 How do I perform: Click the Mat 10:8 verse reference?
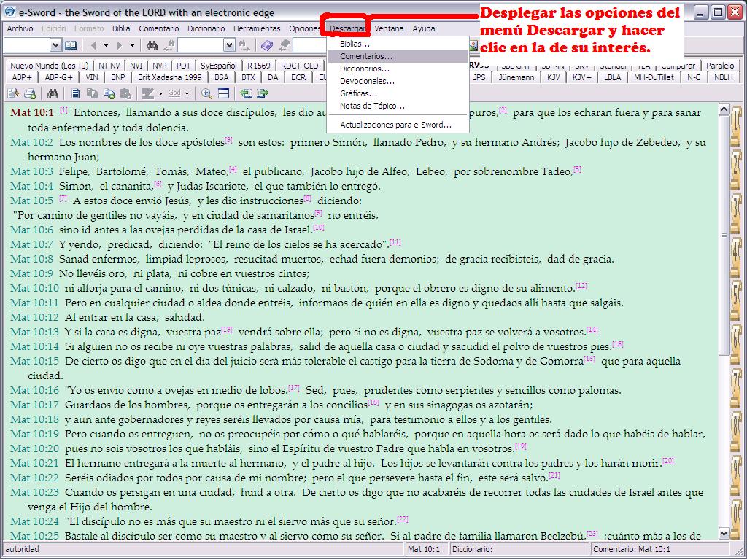click(31, 259)
